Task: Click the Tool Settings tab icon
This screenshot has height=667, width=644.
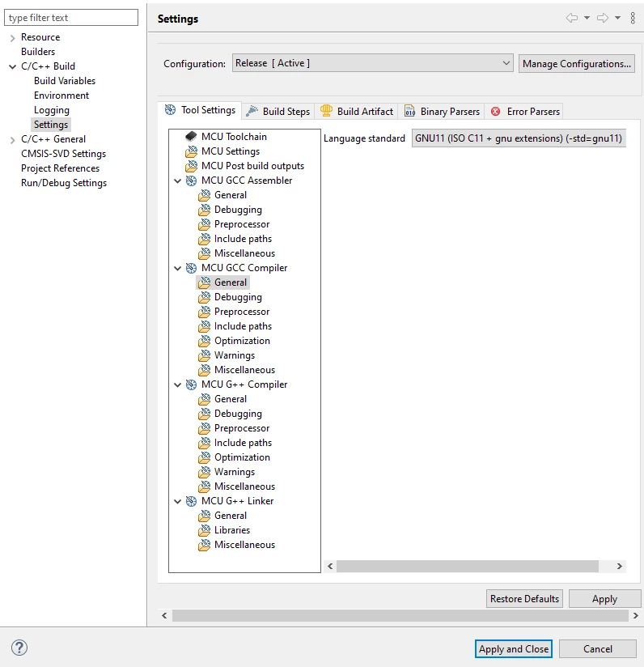Action: click(170, 110)
